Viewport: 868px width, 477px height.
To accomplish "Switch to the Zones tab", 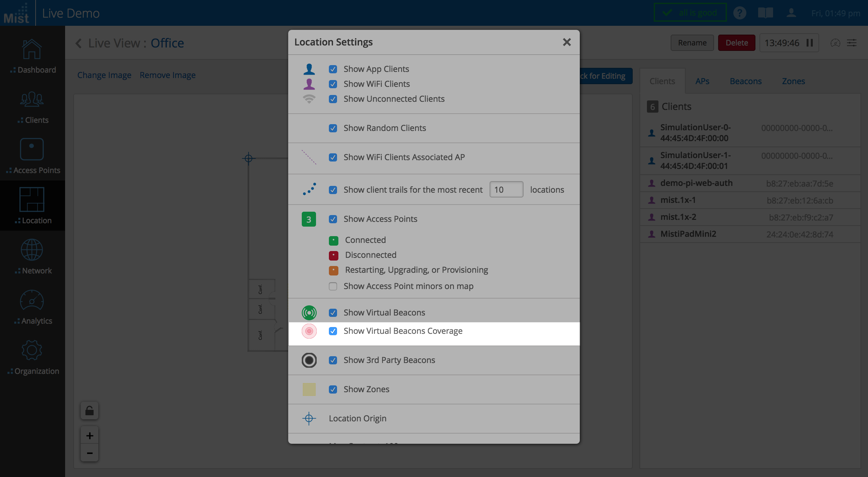I will (793, 81).
